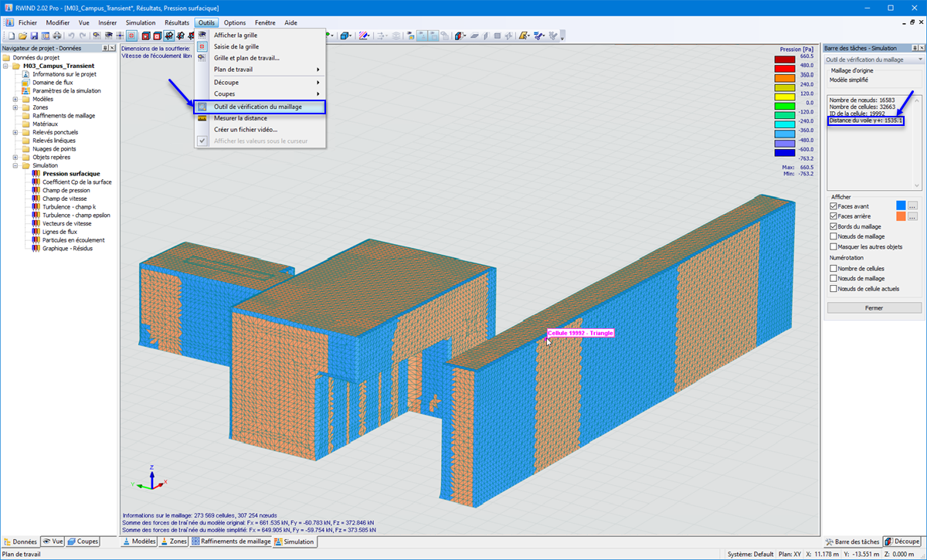Screen dimensions: 927x560
Task: Click the Redo arrow icon
Action: pyautogui.click(x=81, y=36)
